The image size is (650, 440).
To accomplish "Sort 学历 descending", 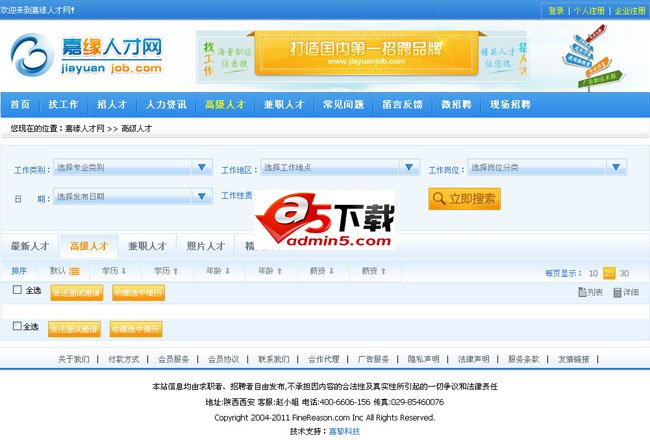I will (x=114, y=271).
